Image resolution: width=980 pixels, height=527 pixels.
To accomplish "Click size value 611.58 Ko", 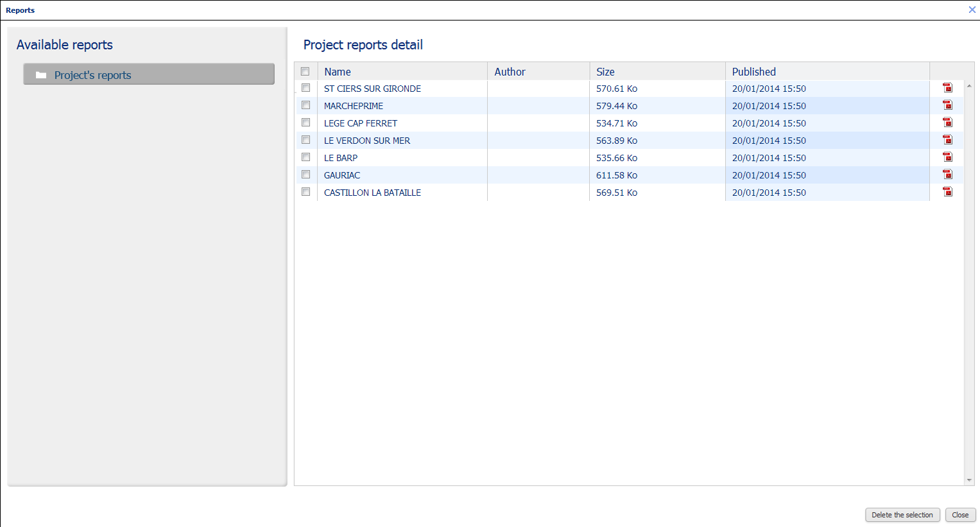I will pyautogui.click(x=617, y=175).
